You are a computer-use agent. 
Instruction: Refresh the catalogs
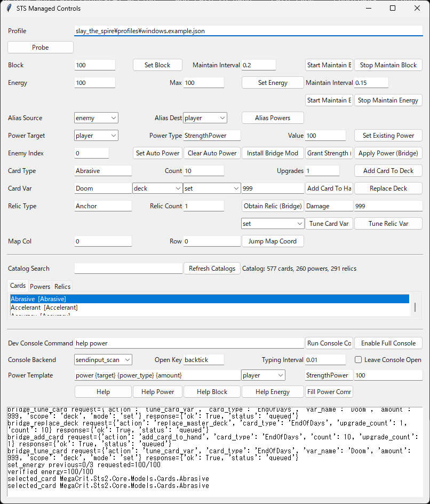point(212,269)
